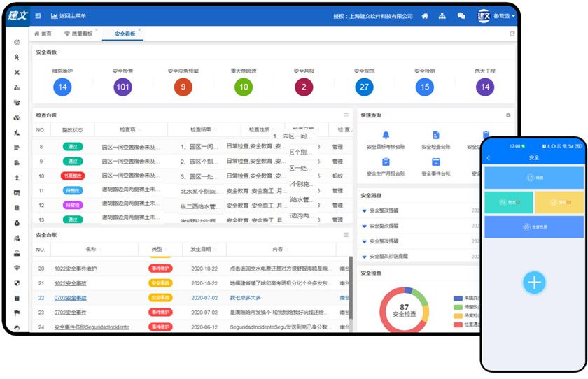The width and height of the screenshot is (588, 379).
Task: Click the page refresh icon at tab bar right
Action: [x=512, y=34]
